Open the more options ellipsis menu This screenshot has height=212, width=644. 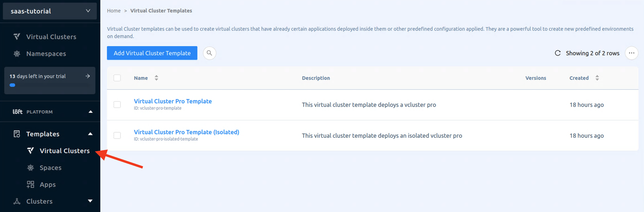[x=632, y=53]
